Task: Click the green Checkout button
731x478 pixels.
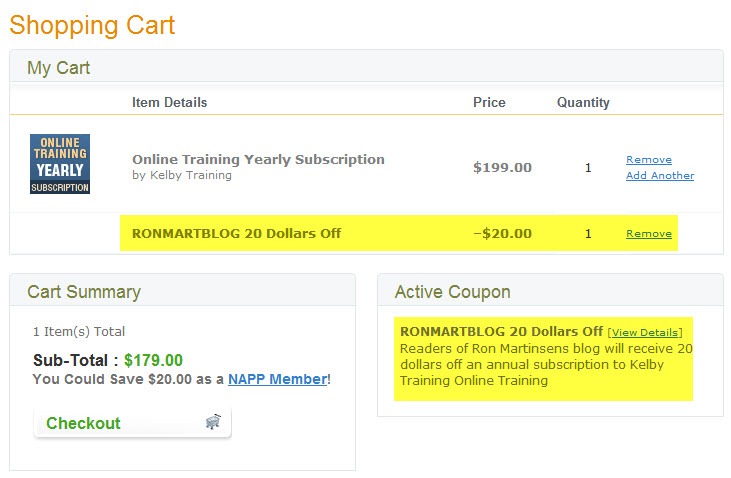Action: tap(132, 423)
